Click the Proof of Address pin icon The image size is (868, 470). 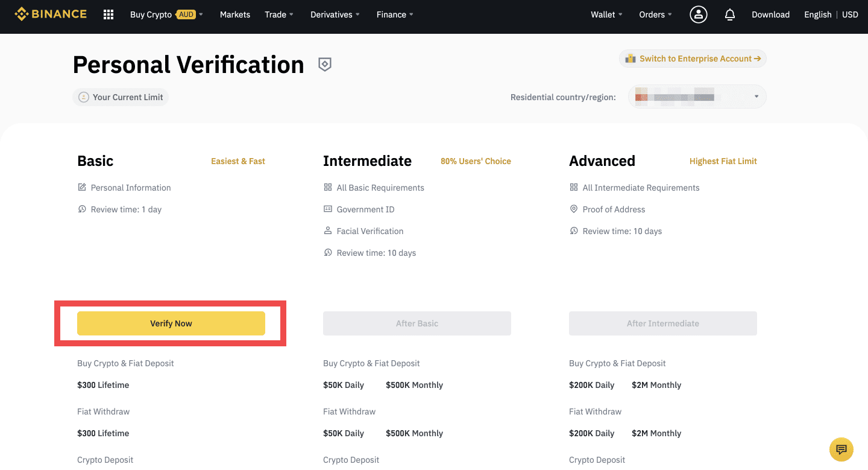coord(574,209)
